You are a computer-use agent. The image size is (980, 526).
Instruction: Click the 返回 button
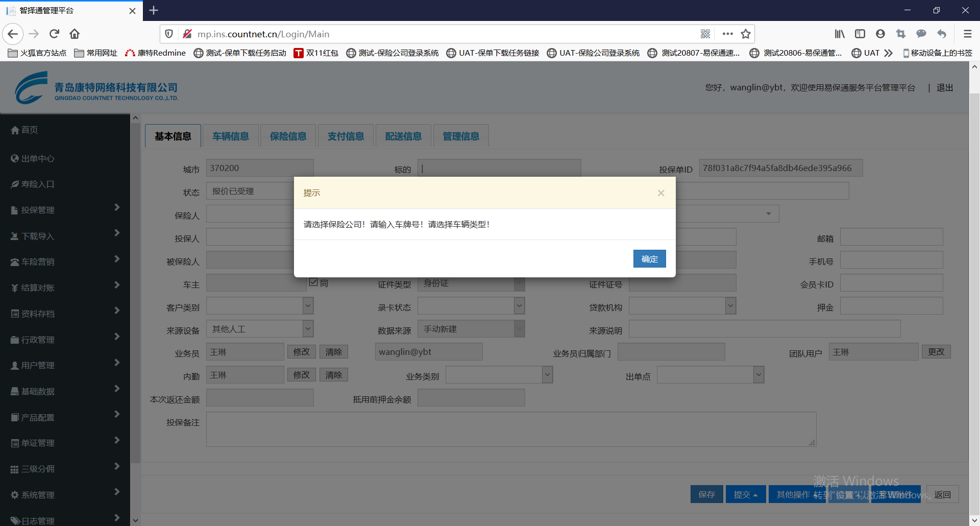[x=943, y=494]
